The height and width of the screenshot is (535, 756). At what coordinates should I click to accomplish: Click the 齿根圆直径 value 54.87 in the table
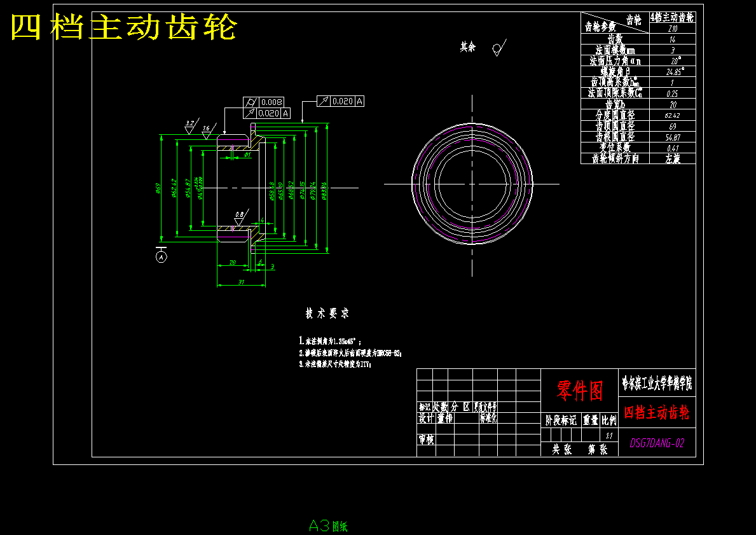[673, 137]
